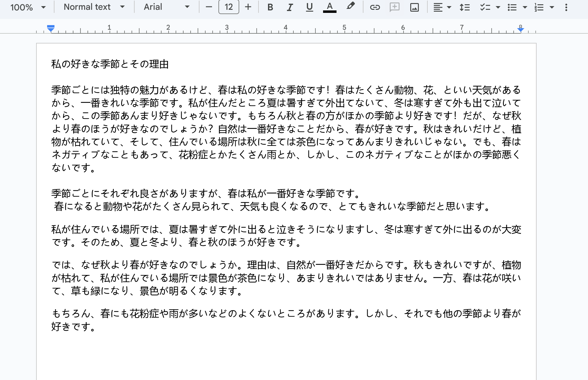The height and width of the screenshot is (380, 588).
Task: Click the insert image icon
Action: tap(414, 7)
